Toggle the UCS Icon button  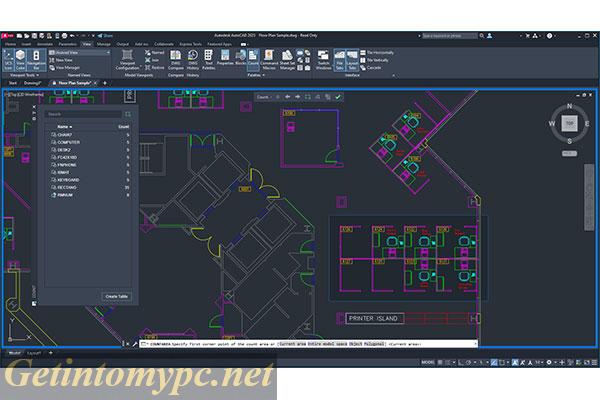pos(8,60)
